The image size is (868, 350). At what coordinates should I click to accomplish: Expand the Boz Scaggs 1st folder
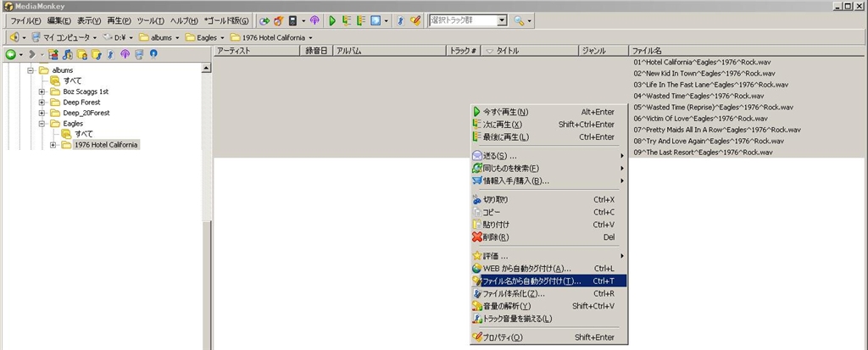pyautogui.click(x=42, y=92)
